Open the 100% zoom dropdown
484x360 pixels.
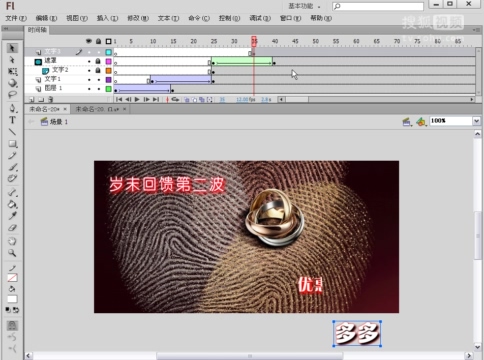pos(476,121)
